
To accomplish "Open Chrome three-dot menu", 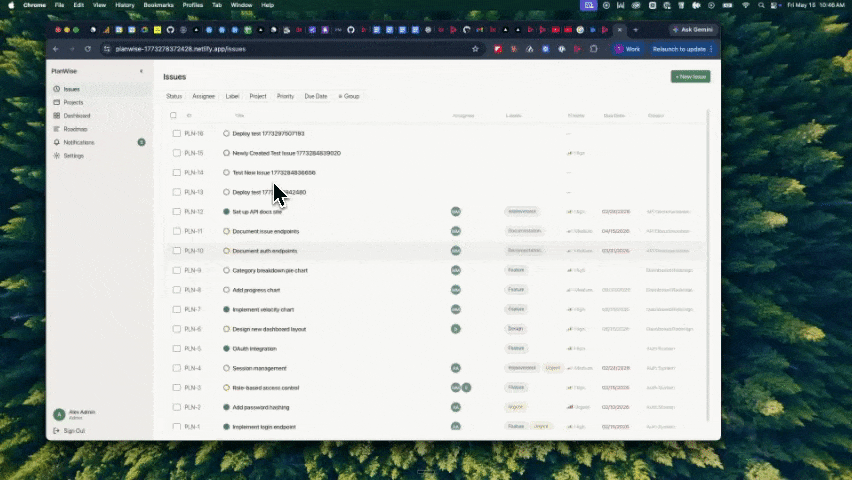I will [x=711, y=49].
